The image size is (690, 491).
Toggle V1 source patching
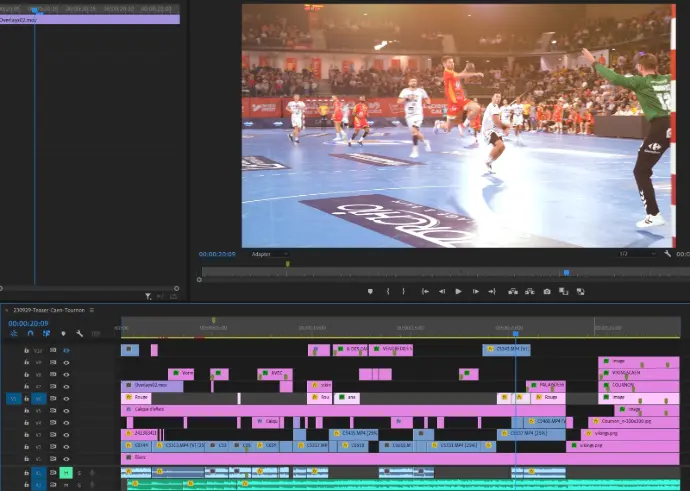[x=14, y=399]
